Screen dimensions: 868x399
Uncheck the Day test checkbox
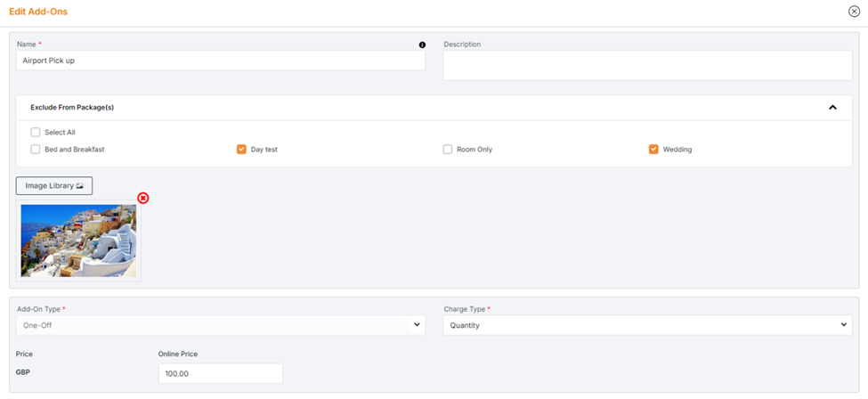click(241, 149)
